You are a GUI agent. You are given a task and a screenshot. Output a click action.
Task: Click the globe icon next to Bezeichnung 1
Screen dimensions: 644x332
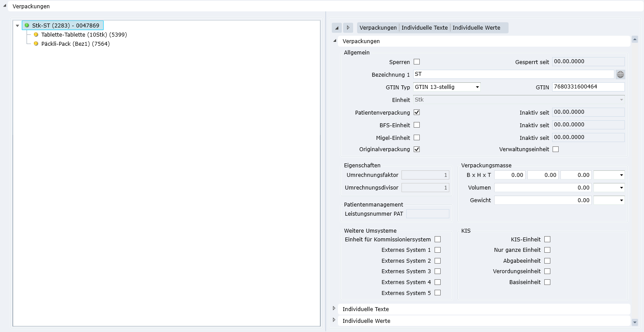coord(620,75)
